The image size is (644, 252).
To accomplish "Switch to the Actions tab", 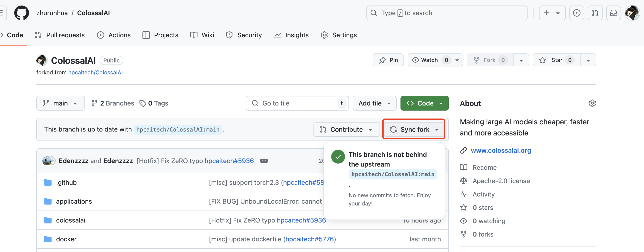I will (x=114, y=35).
